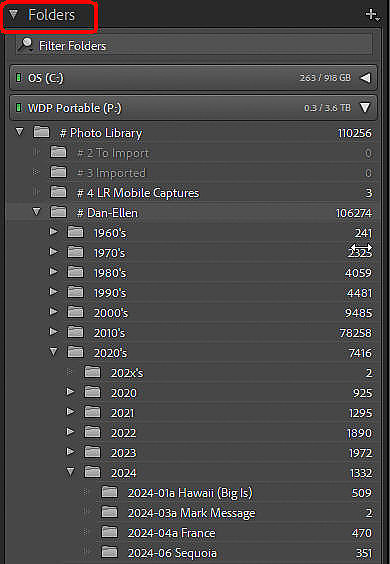The height and width of the screenshot is (564, 390).
Task: Click 2024-03a Mark Message folder icon
Action: coord(110,512)
